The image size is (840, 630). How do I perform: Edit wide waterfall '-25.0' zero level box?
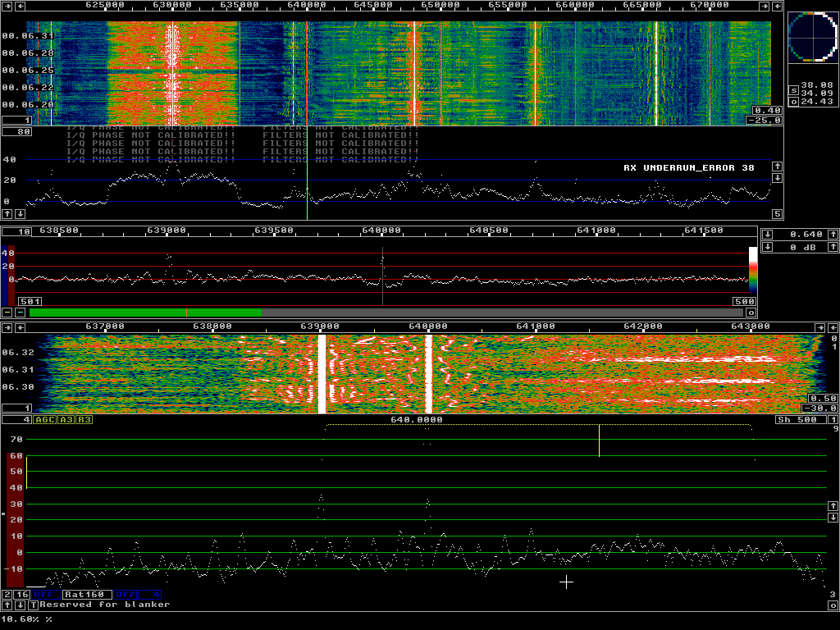point(765,120)
